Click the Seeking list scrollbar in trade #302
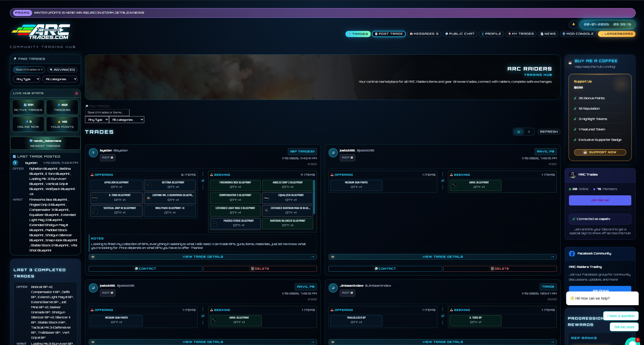This screenshot has height=345, width=644. click(x=314, y=197)
